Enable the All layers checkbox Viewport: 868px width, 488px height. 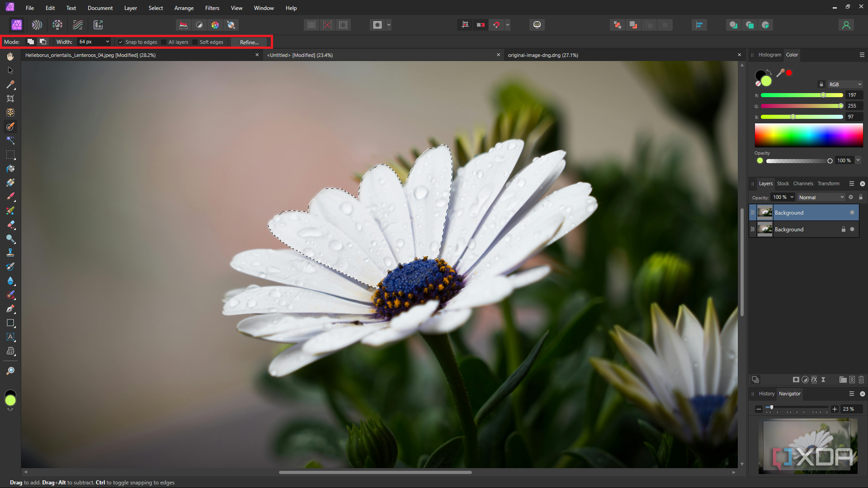point(164,42)
